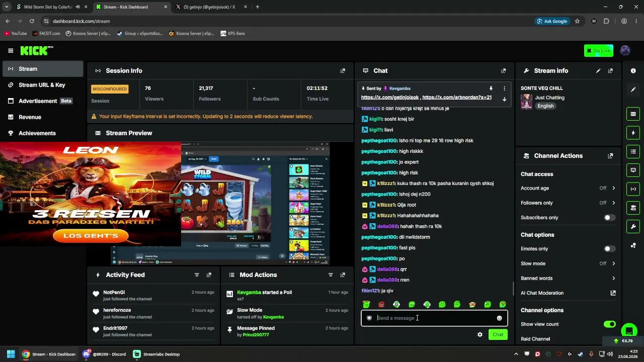Open the Revenue page
Image resolution: width=644 pixels, height=362 pixels.
pyautogui.click(x=42, y=117)
